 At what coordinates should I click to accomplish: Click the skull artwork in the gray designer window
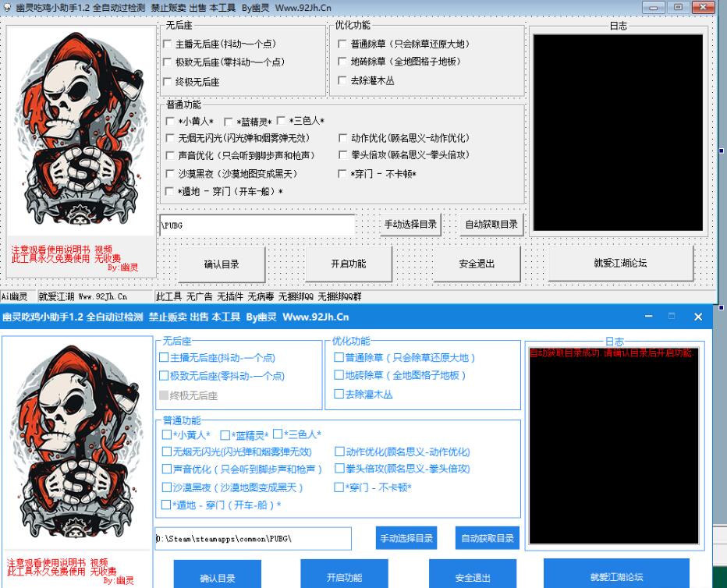(x=81, y=130)
